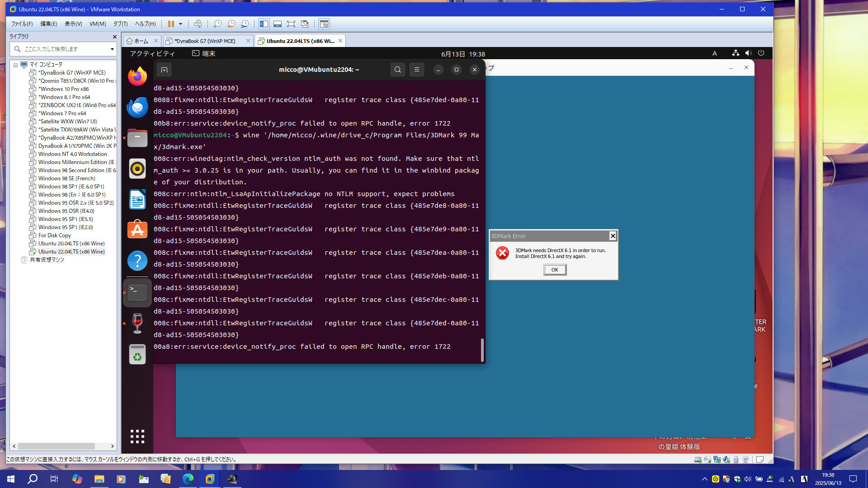Select Windows NT 4.0 Workstation in library

point(73,154)
